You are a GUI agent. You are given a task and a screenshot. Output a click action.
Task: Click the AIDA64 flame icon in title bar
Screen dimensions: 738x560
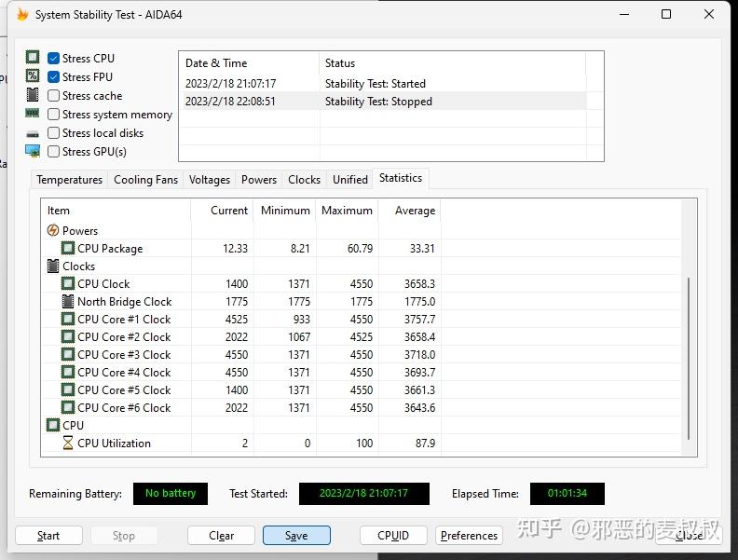tap(22, 15)
